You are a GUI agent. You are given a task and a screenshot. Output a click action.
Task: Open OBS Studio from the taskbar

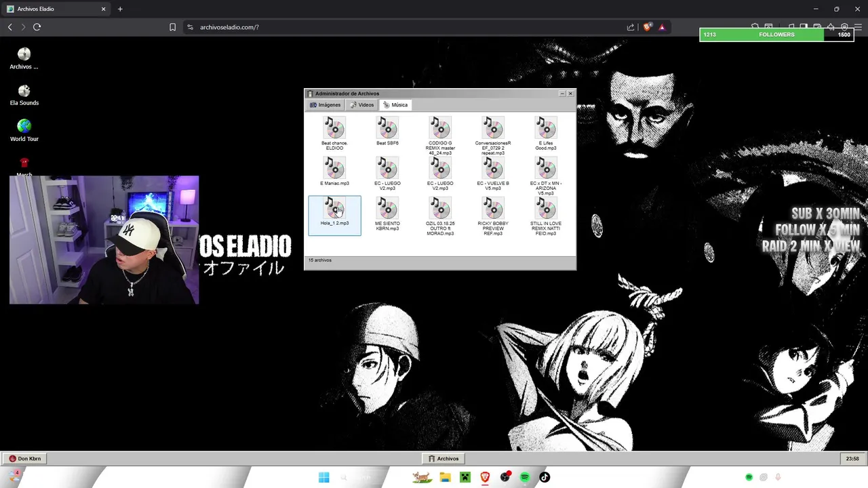[x=505, y=477]
